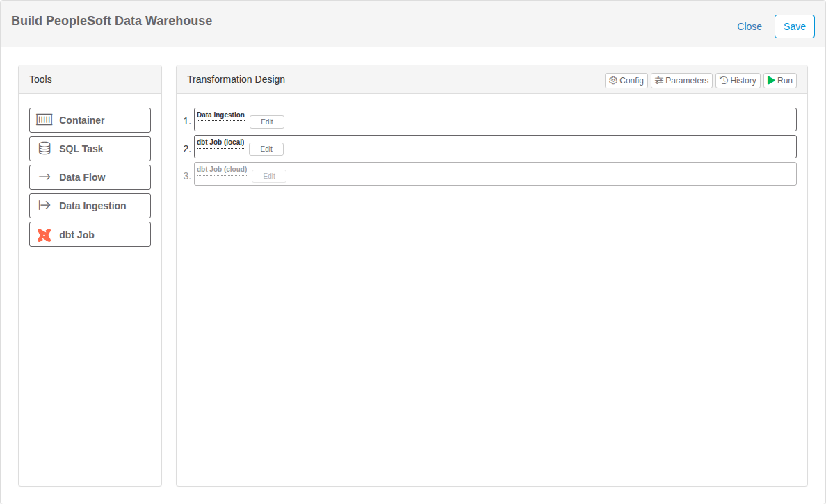Viewport: 826px width, 504px height.
Task: Edit the dbt Job (local) step
Action: pos(266,149)
